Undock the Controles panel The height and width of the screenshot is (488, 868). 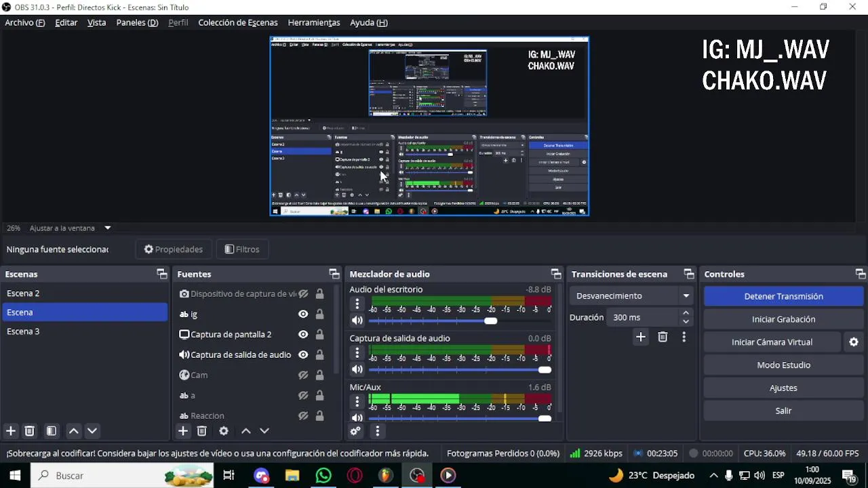tap(861, 274)
